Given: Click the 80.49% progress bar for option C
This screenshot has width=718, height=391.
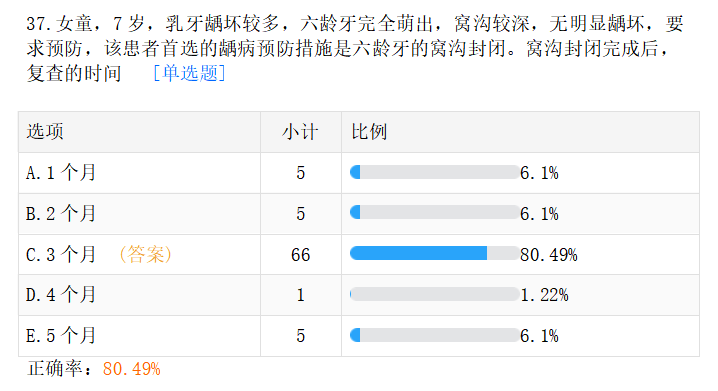Looking at the screenshot, I should [x=435, y=253].
